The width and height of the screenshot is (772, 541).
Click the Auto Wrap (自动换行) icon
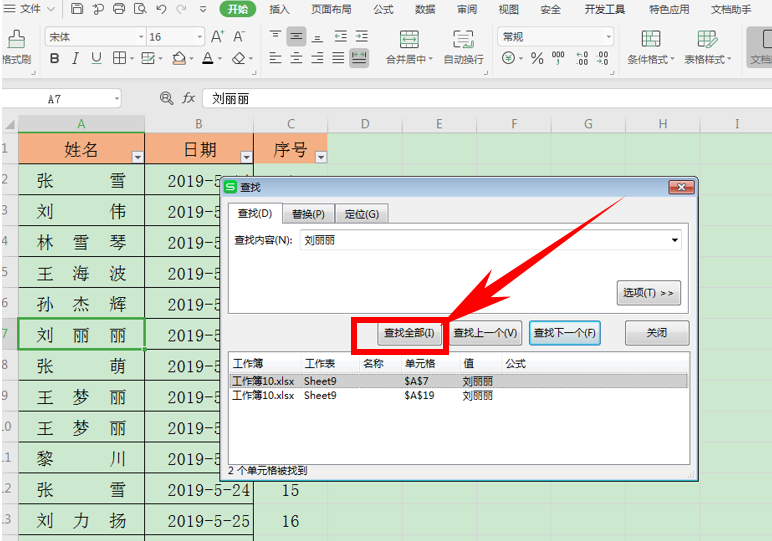[x=463, y=39]
